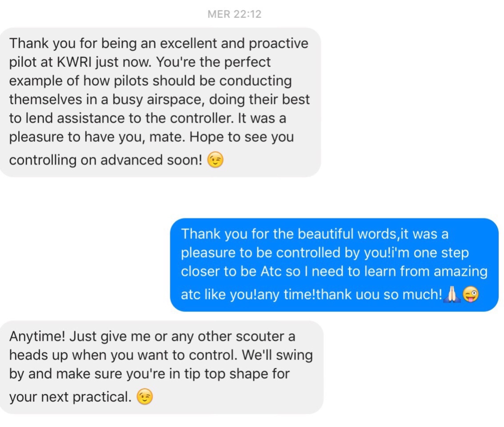Tap the MER 22:12 timestamp
The image size is (504, 427).
coord(234,14)
